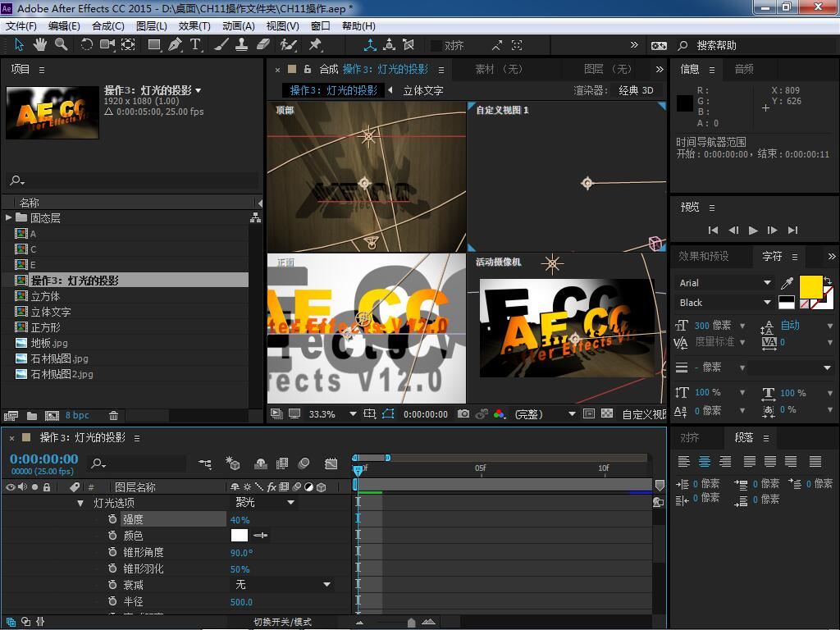
Task: Click the Local Axis Mode icon
Action: (370, 45)
